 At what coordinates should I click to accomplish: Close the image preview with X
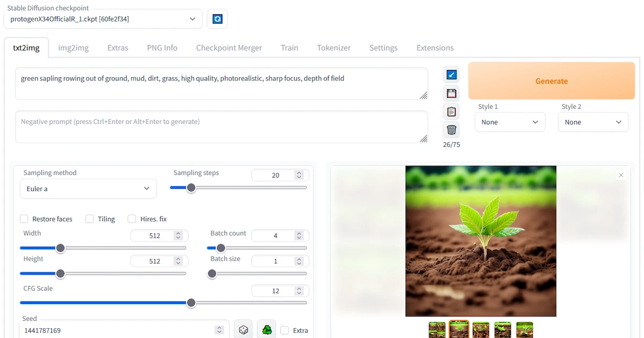[x=621, y=175]
